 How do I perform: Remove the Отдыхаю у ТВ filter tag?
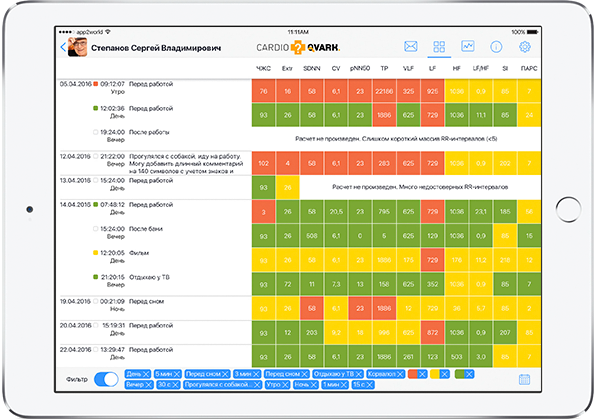pos(359,374)
